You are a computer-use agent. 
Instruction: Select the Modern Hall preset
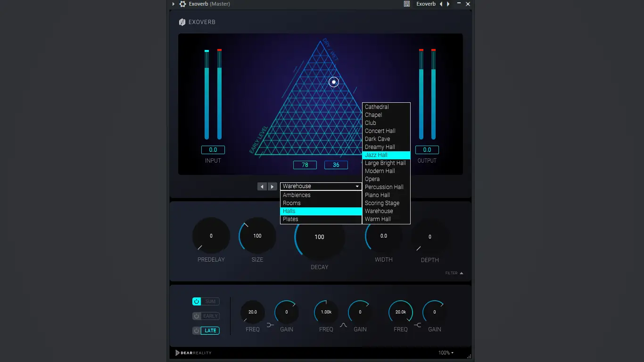point(386,171)
